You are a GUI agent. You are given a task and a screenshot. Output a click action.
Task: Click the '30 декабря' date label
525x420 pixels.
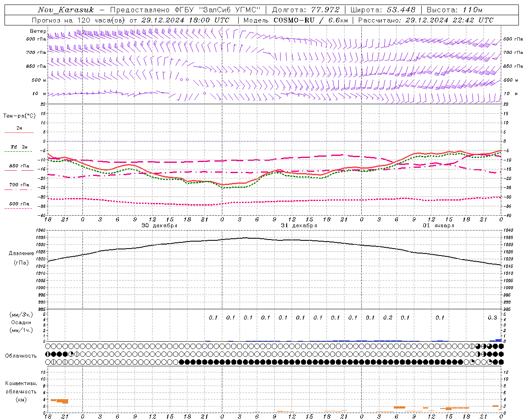tap(160, 226)
